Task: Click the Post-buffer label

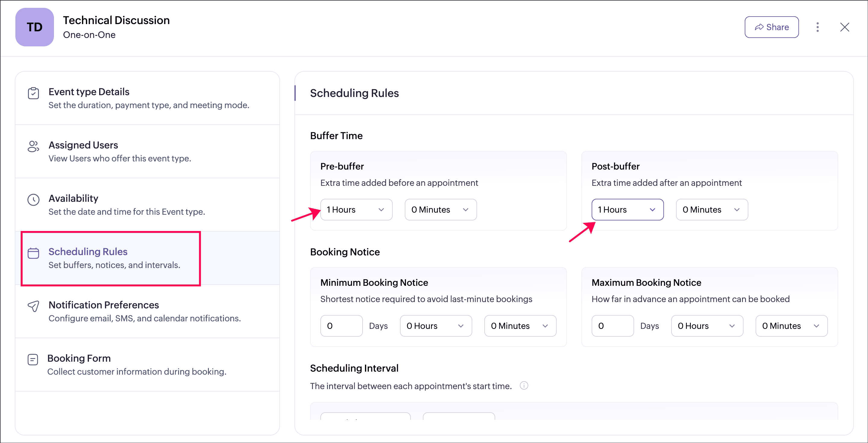Action: 615,166
